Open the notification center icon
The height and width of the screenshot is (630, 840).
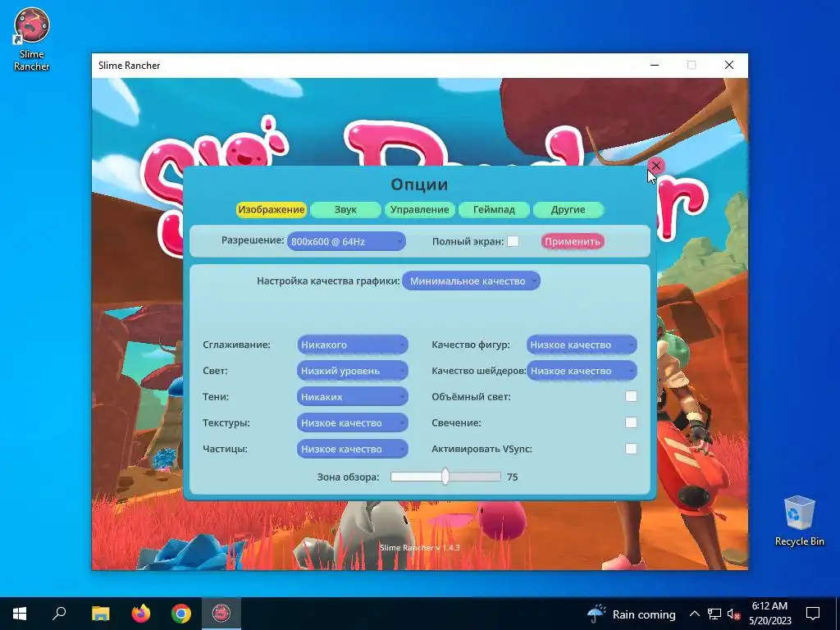[813, 614]
